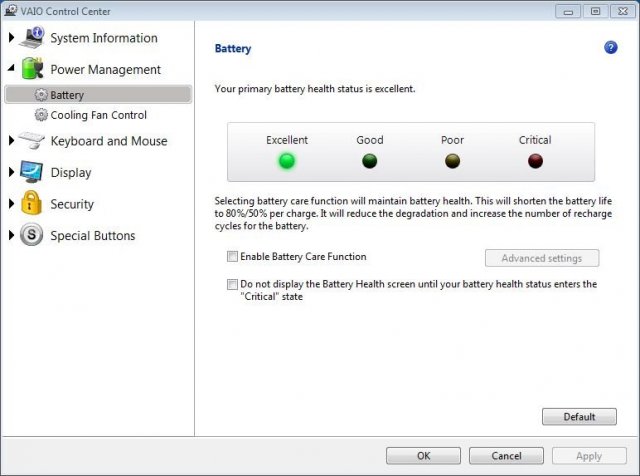This screenshot has width=640, height=476.
Task: Expand the Special Buttons arrow
Action: [11, 235]
